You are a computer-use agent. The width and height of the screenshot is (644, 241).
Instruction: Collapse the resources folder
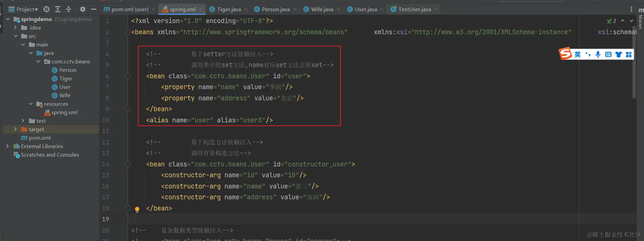[x=31, y=104]
